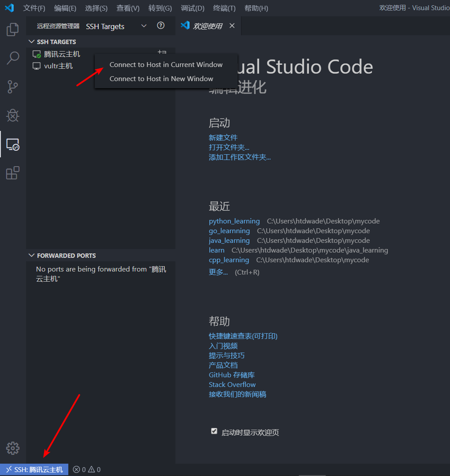Click the VS Code logo in title bar
The height and width of the screenshot is (476, 450).
[x=9, y=8]
